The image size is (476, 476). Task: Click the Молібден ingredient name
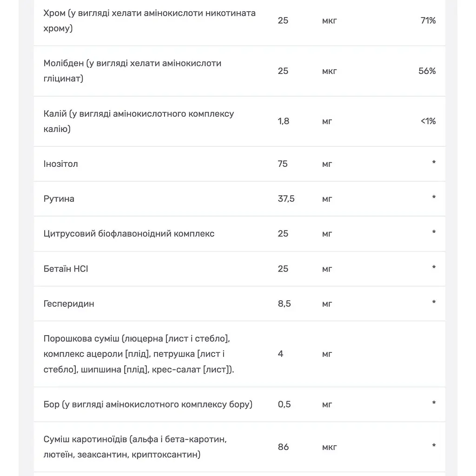132,71
